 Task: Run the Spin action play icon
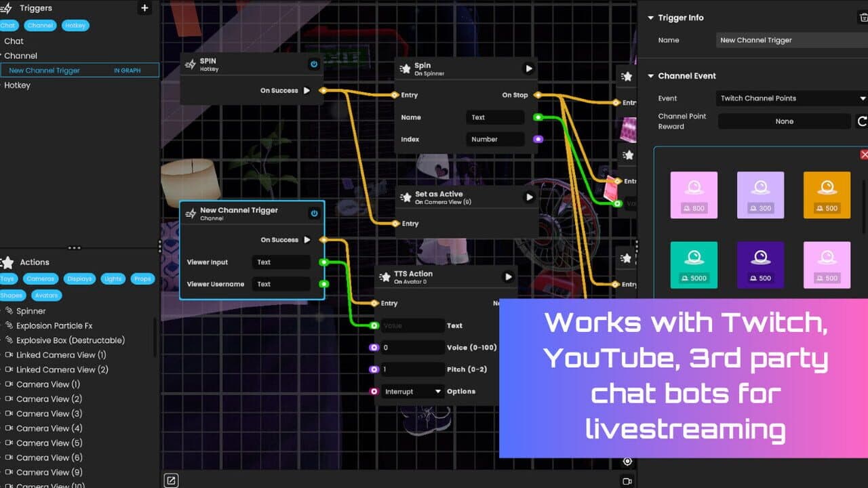(529, 68)
